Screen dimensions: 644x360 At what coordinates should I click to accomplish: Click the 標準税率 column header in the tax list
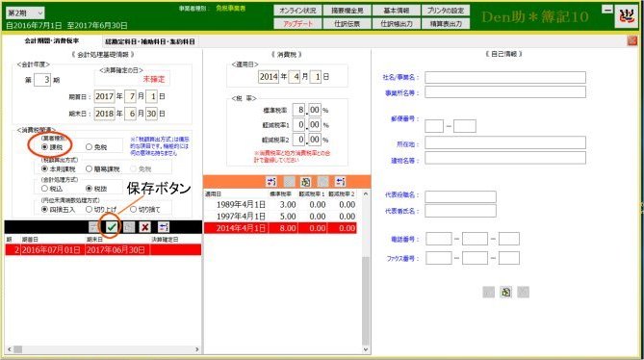point(280,193)
